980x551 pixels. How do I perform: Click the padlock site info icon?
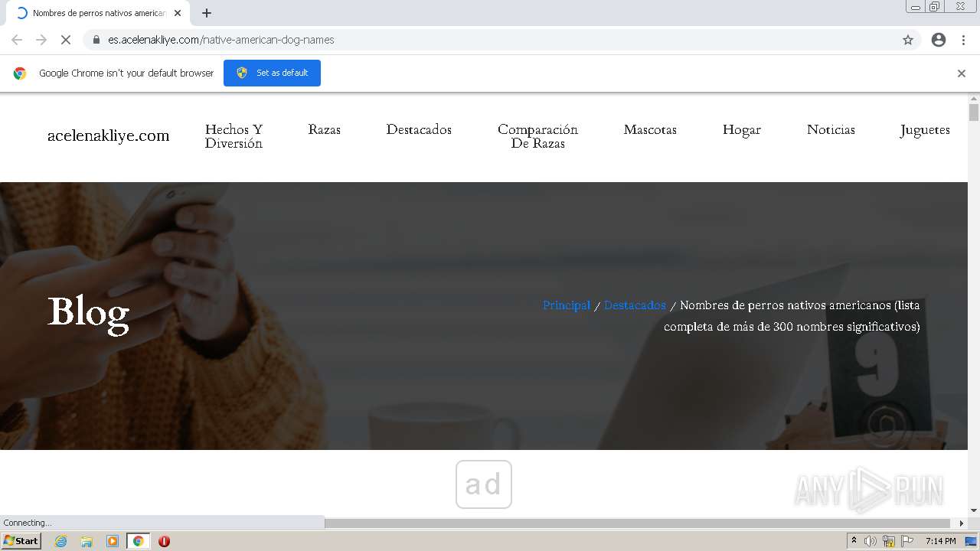pyautogui.click(x=96, y=40)
